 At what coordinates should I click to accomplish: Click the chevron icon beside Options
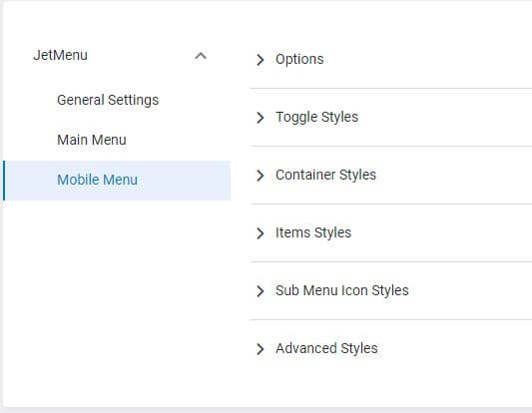pos(261,59)
